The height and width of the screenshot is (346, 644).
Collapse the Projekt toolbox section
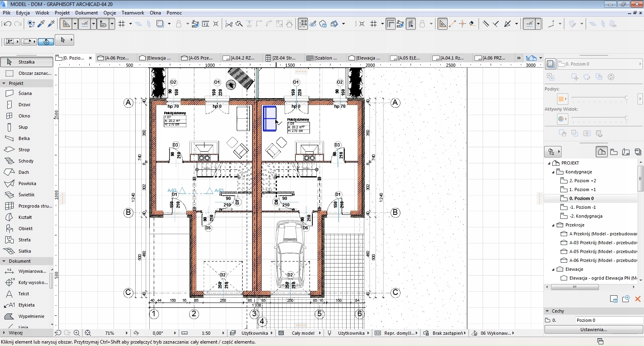(x=4, y=83)
